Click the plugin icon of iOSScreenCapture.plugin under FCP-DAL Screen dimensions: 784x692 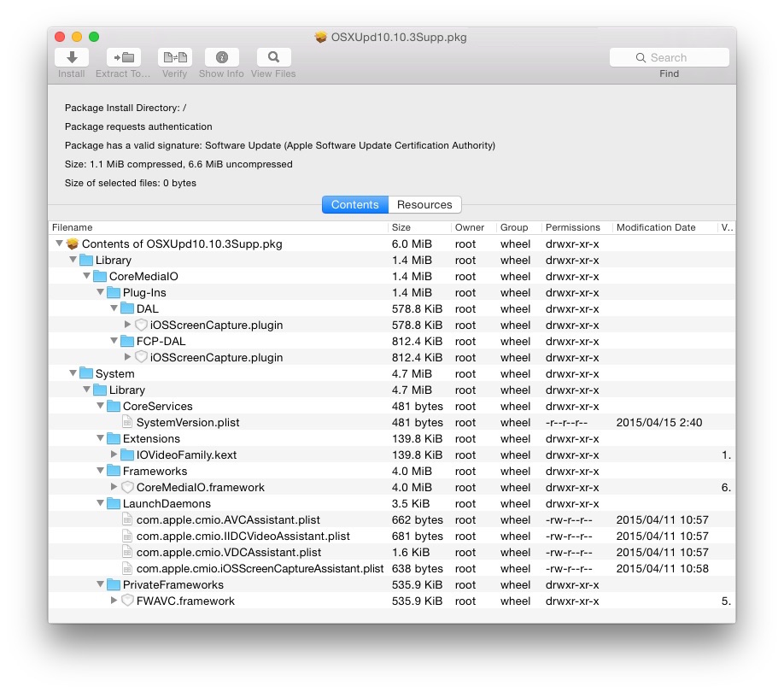coord(141,357)
